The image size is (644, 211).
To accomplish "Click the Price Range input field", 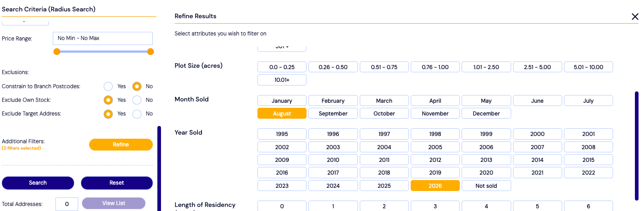I will pos(103,38).
